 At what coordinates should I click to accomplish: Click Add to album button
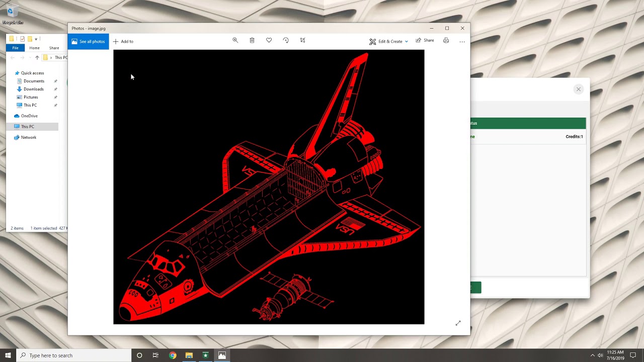click(x=123, y=41)
